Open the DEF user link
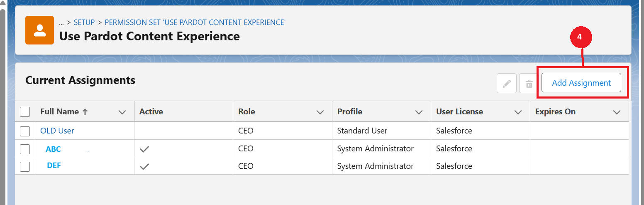This screenshot has width=644, height=205. click(54, 165)
